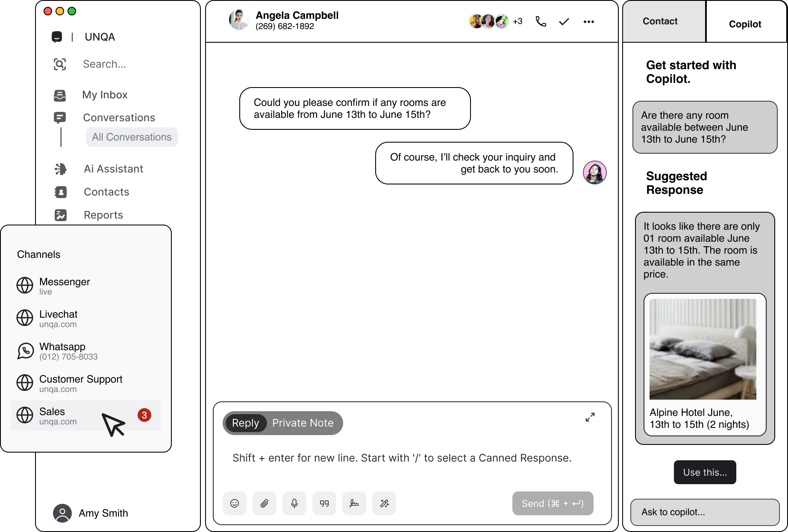Switch to the Copilot tab

[x=745, y=24]
